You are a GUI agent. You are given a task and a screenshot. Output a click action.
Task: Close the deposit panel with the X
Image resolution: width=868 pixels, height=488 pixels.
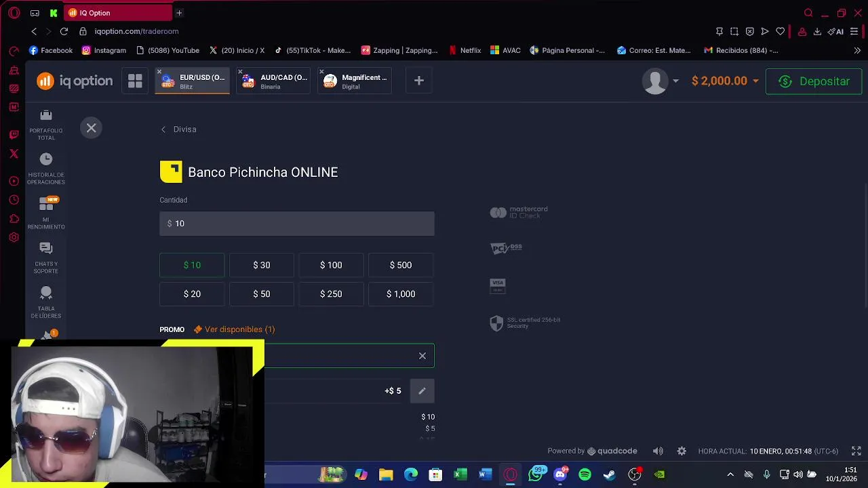[91, 128]
